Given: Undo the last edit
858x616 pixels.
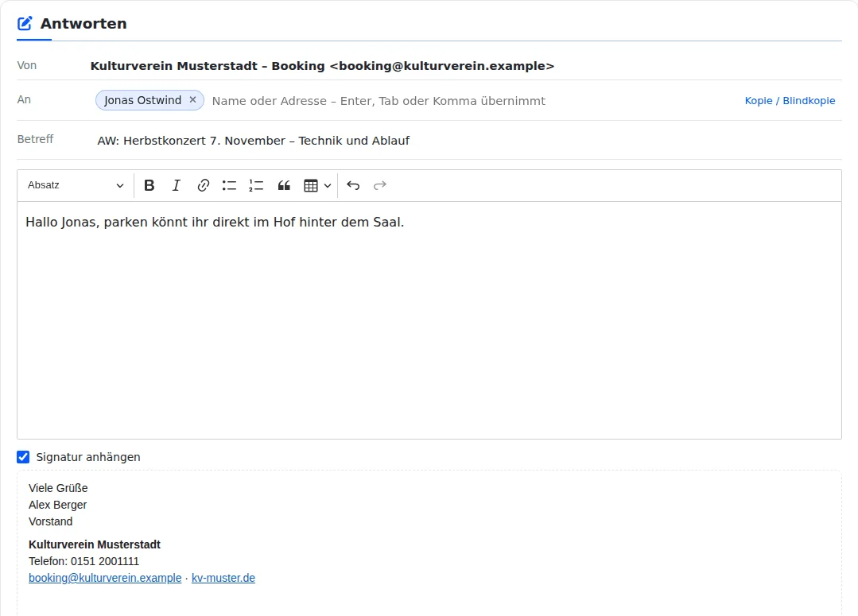Looking at the screenshot, I should click(x=353, y=185).
